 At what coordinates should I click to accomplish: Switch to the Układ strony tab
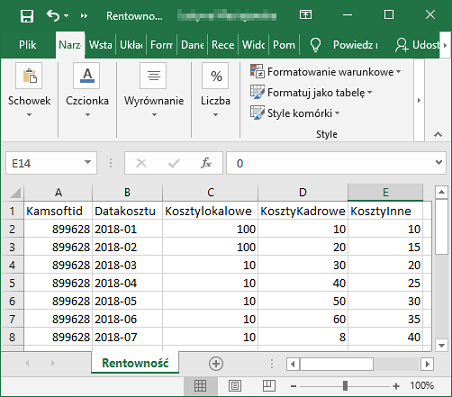point(131,45)
